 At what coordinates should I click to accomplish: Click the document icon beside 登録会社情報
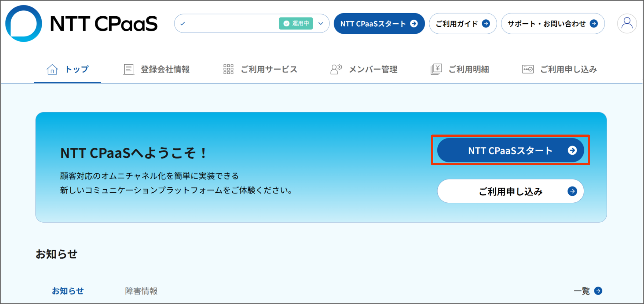point(129,69)
